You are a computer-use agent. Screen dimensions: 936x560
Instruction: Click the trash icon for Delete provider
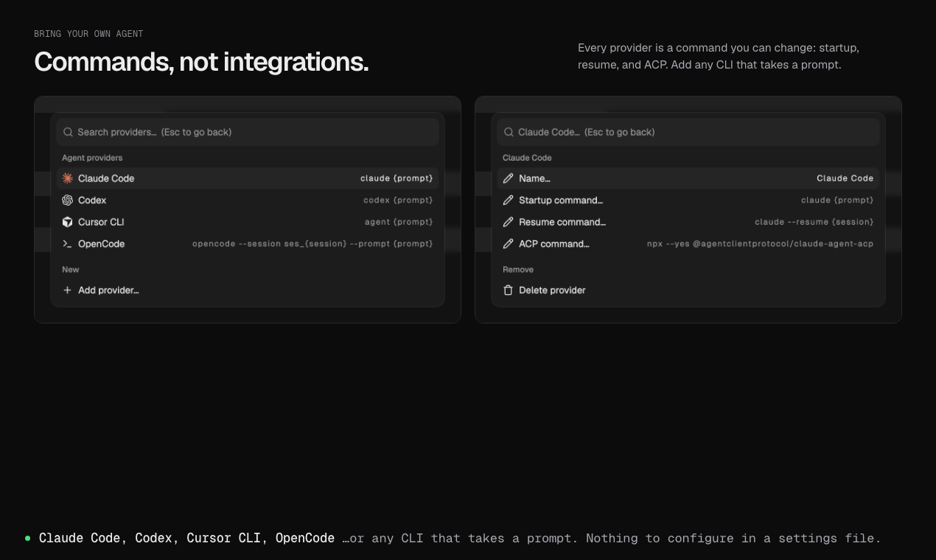(x=508, y=290)
